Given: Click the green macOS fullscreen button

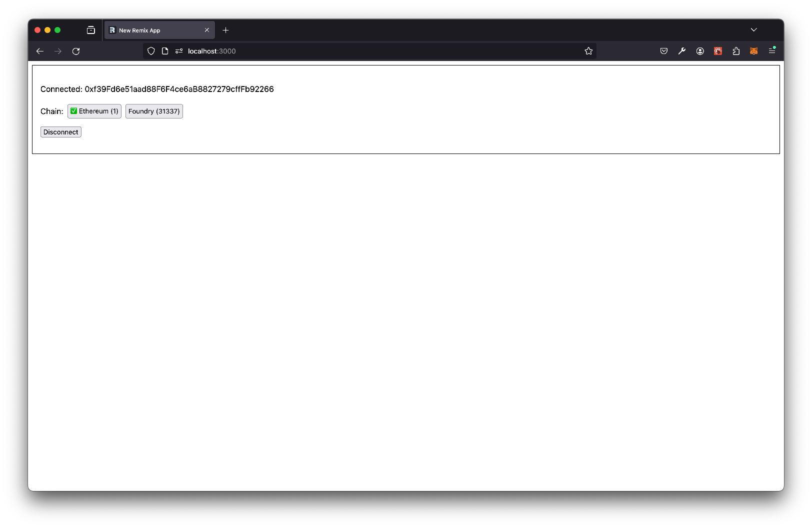Looking at the screenshot, I should point(57,30).
